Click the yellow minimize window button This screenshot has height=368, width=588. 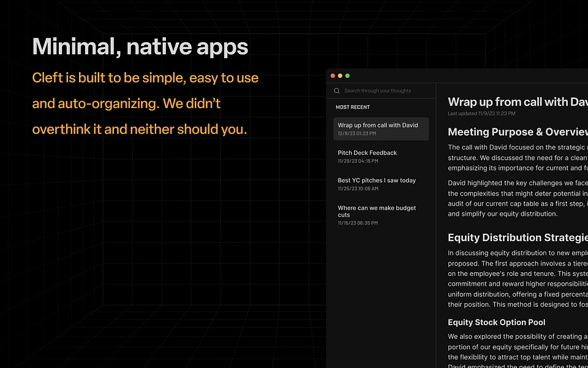[x=340, y=76]
